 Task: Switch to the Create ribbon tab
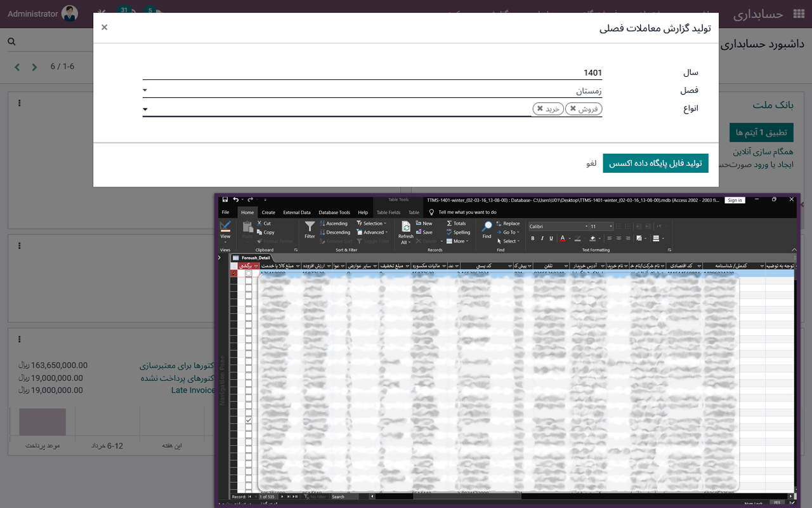pos(268,212)
